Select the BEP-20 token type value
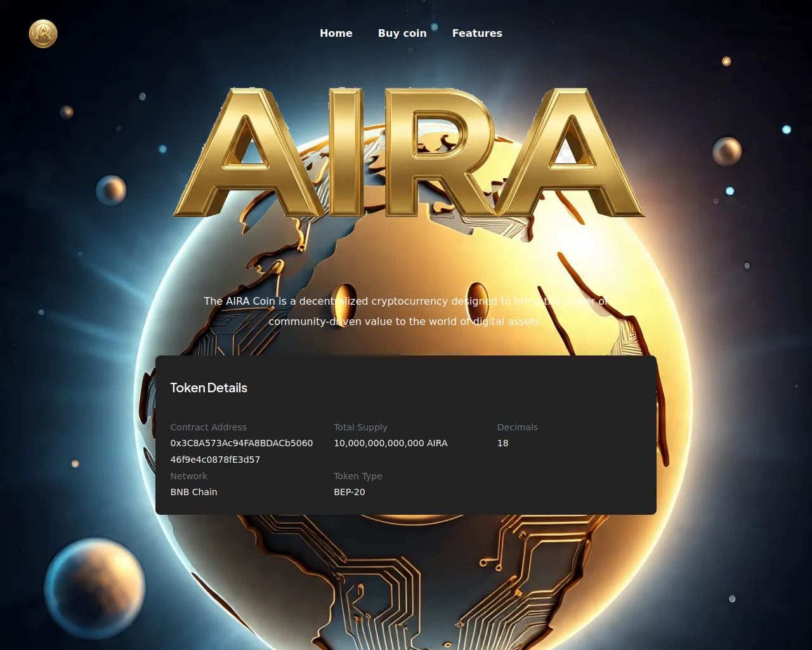The image size is (812, 650). (x=349, y=492)
